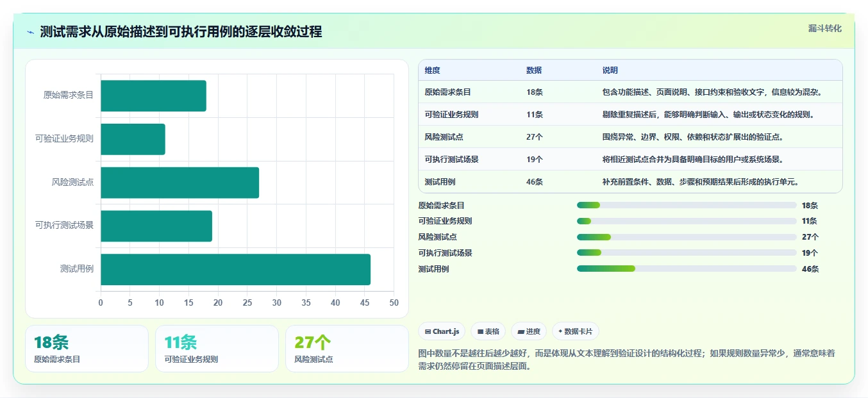Click the page title text
This screenshot has width=868, height=398.
pyautogui.click(x=181, y=32)
